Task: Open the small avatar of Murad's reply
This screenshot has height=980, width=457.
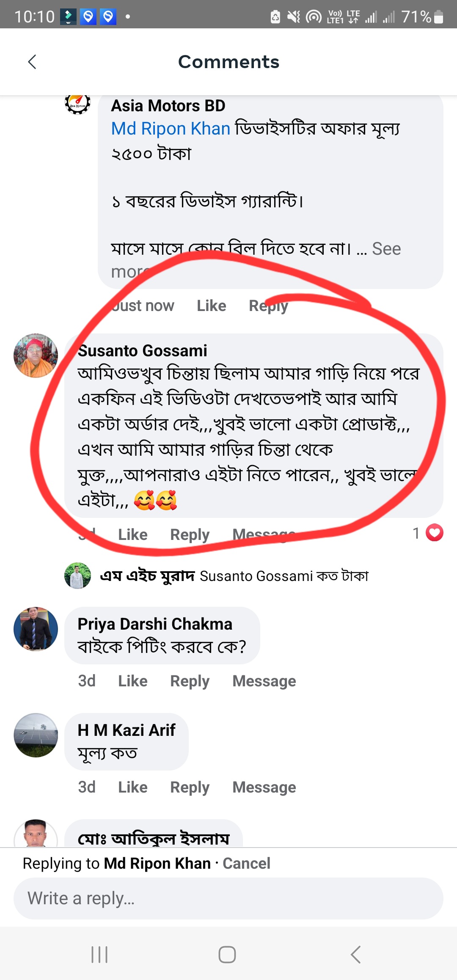Action: 77,575
